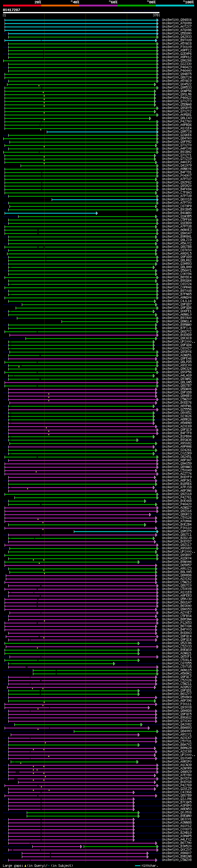Click the cyan ~100% identity legend segment
197x868 pixels.
pos(175,6)
